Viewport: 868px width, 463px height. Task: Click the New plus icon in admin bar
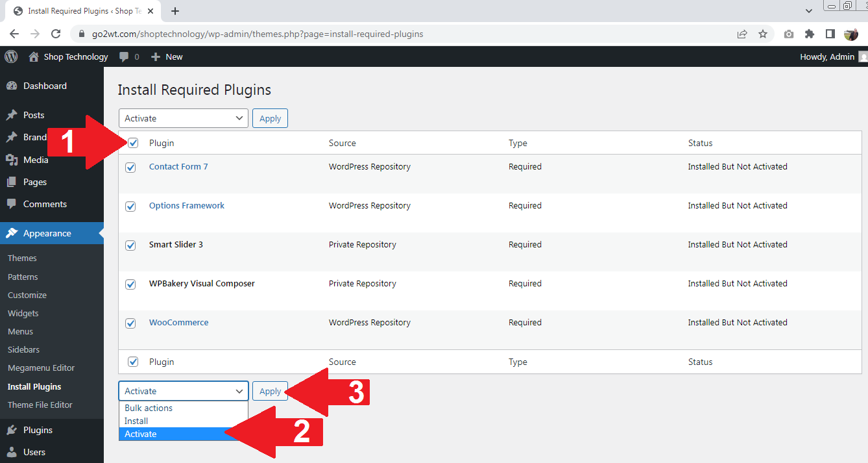(x=156, y=57)
